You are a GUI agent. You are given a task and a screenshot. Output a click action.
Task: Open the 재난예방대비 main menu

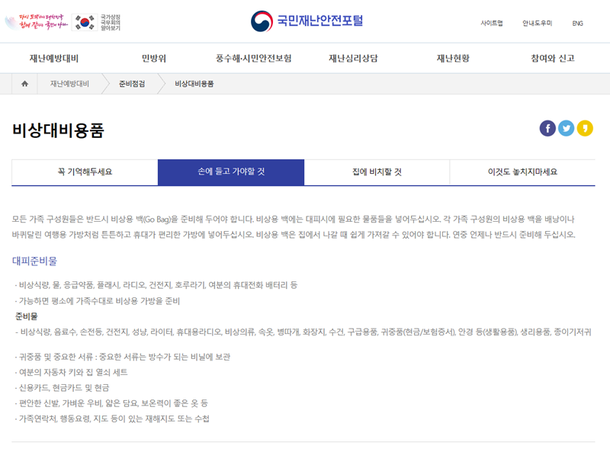pyautogui.click(x=54, y=58)
